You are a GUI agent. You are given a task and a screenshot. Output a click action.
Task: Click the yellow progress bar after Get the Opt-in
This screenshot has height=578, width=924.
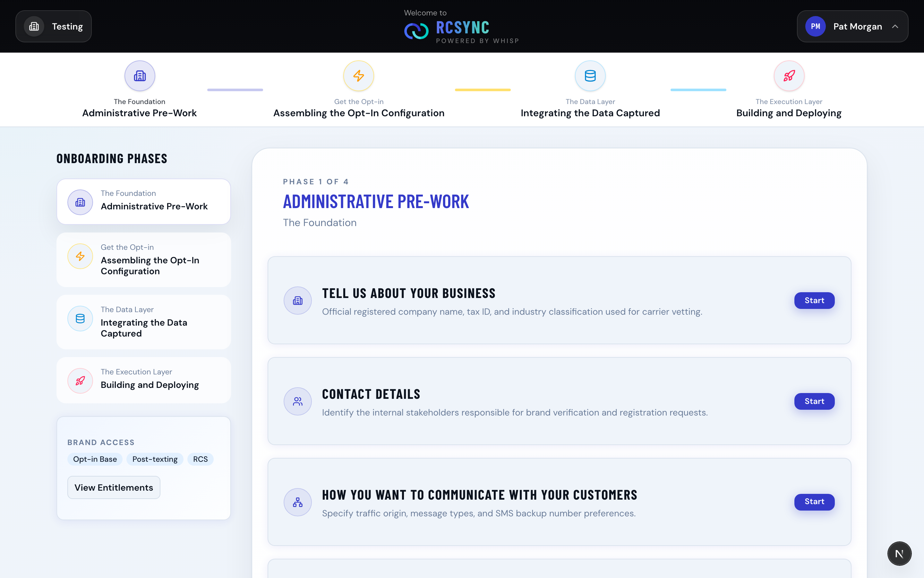click(x=483, y=90)
